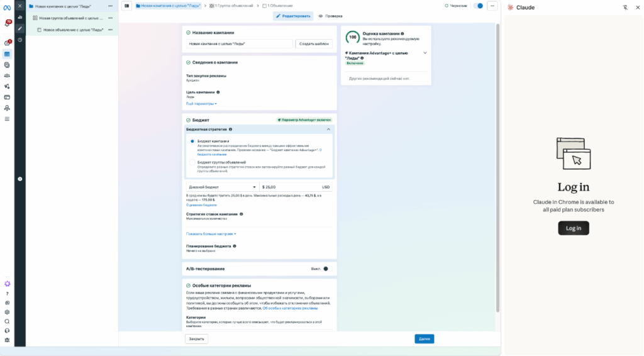Image resolution: width=644 pixels, height=356 pixels.
Task: Open more options for Новая группа объявлений row
Action: pos(111,18)
